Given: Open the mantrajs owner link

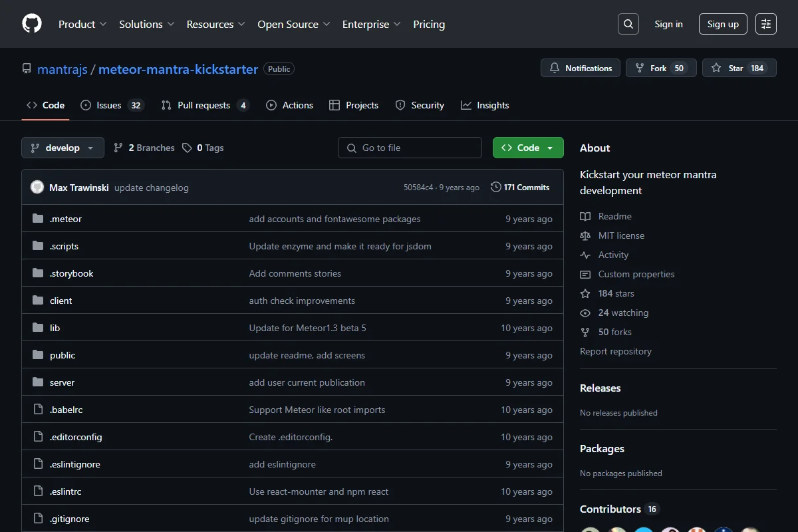Looking at the screenshot, I should coord(63,69).
